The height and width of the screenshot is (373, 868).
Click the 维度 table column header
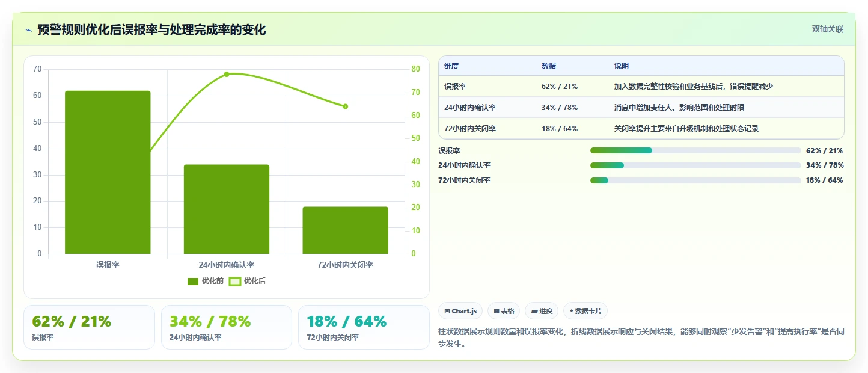451,66
